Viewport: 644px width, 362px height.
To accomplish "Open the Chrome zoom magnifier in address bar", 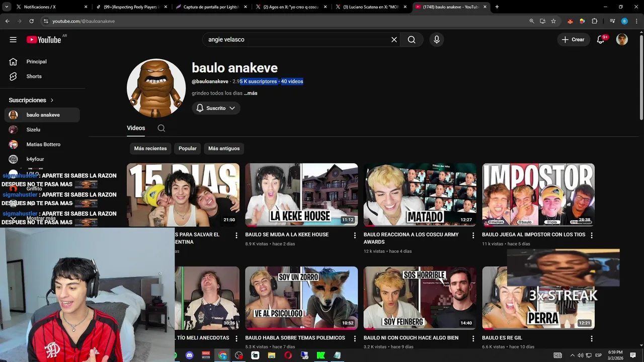I will point(532,21).
